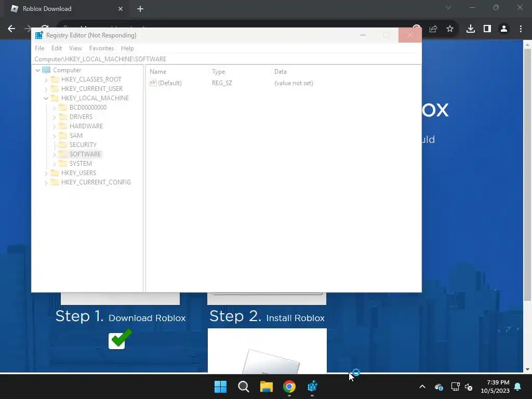Go back using Chrome back arrow

point(11,29)
